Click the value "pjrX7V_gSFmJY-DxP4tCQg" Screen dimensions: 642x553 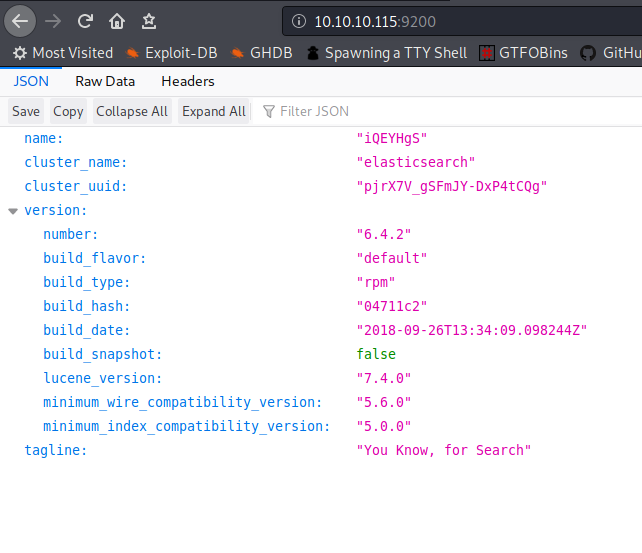click(x=452, y=187)
